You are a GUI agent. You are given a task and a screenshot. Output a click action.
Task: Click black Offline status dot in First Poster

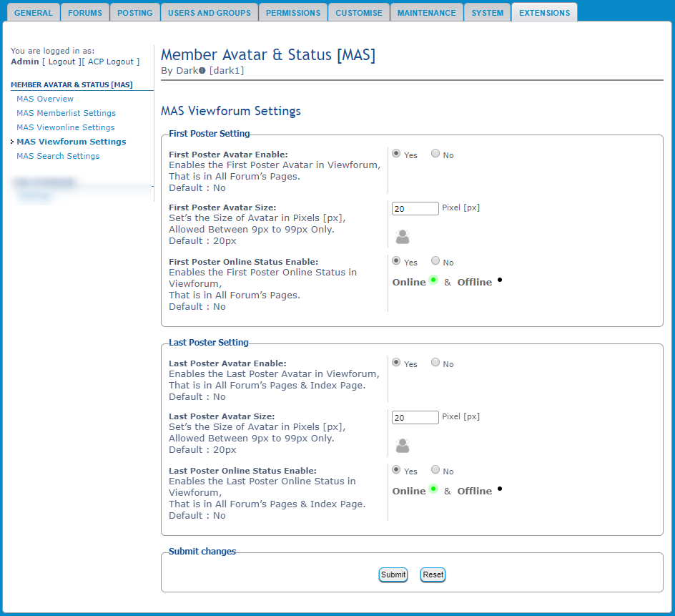pyautogui.click(x=499, y=280)
